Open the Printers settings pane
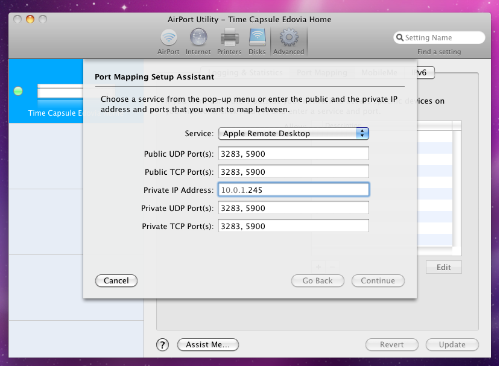The image size is (500, 366). click(229, 42)
